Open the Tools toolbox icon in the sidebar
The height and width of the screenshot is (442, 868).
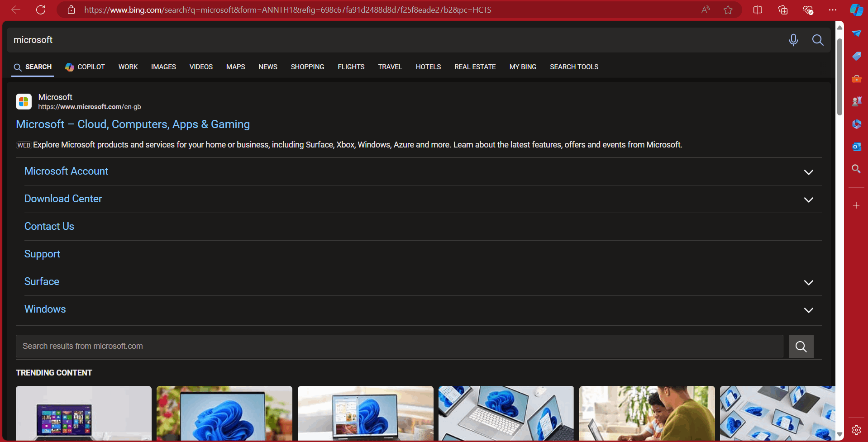pyautogui.click(x=856, y=79)
